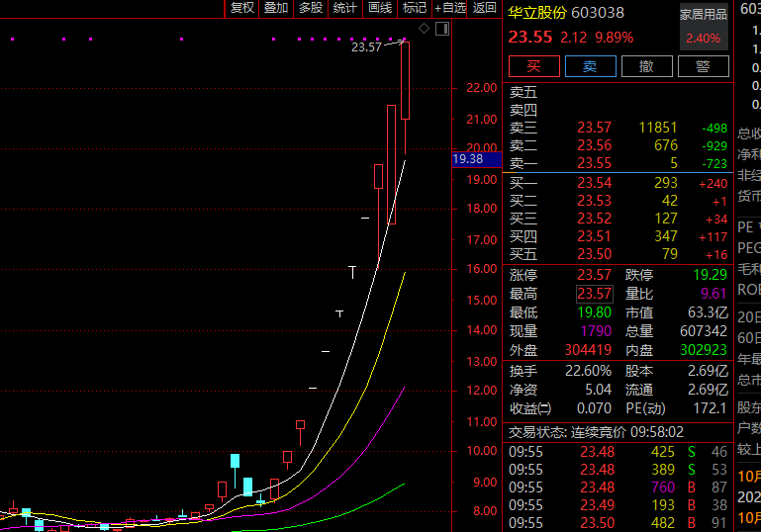Click the 总量 value 607342

pyautogui.click(x=704, y=331)
